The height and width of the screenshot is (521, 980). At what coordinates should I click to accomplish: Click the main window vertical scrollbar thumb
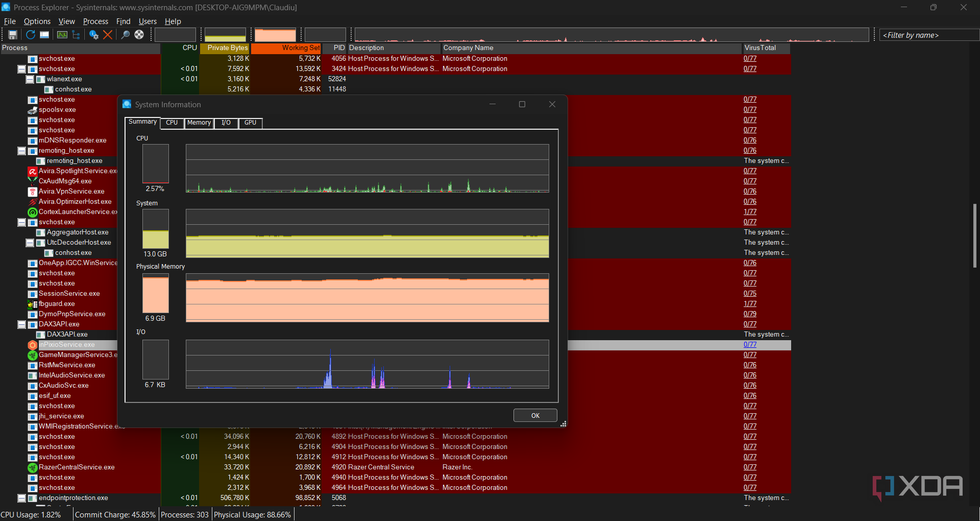[975, 235]
